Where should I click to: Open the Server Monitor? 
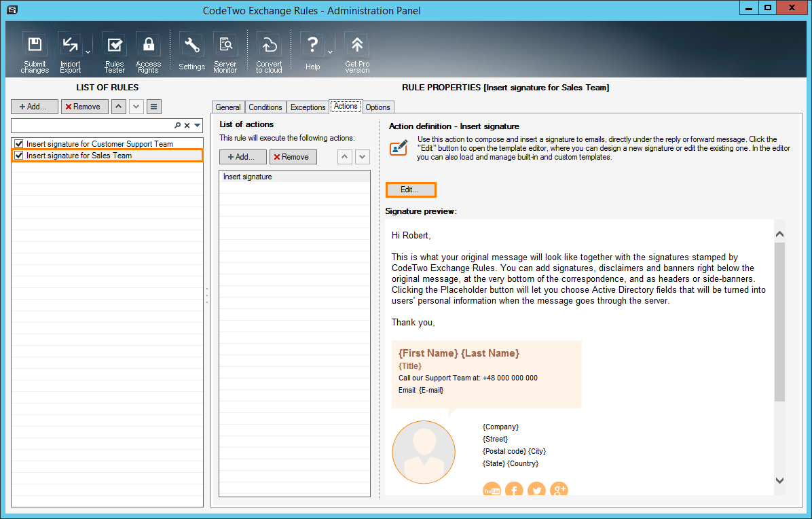pyautogui.click(x=225, y=52)
